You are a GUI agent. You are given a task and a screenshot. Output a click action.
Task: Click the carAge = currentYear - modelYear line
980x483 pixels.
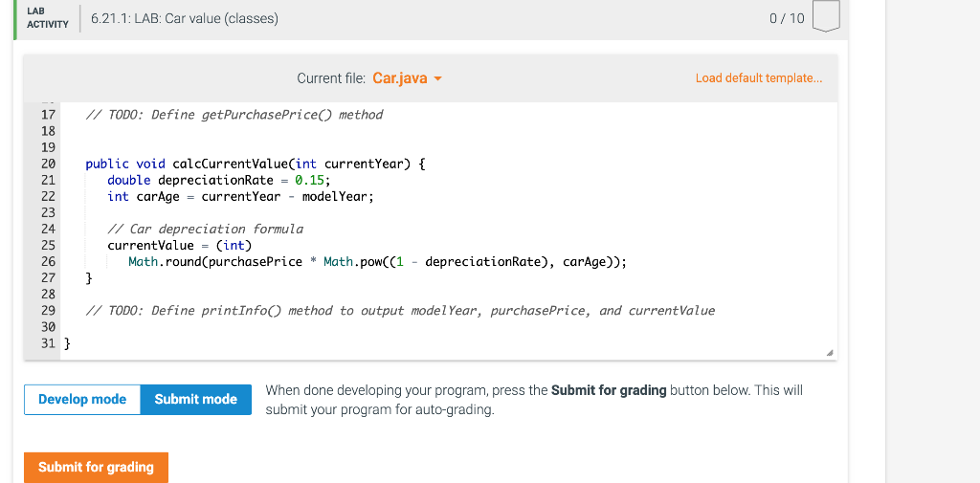(x=240, y=196)
